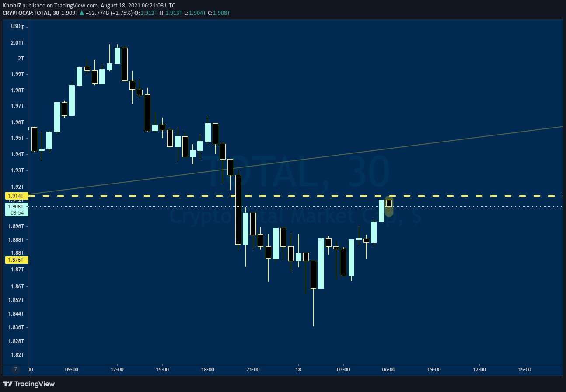The height and width of the screenshot is (392, 566).
Task: Click the 1.94T price axis label
Action: (x=18, y=154)
